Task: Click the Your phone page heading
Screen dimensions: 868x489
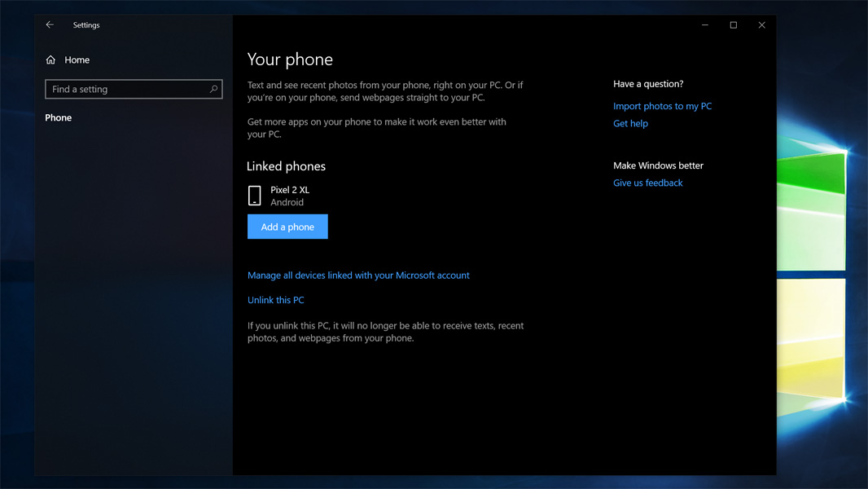Action: point(290,59)
